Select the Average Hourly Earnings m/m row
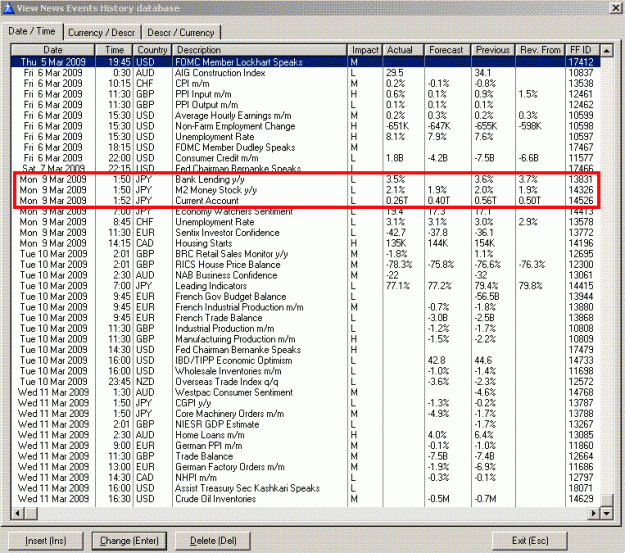This screenshot has width=625, height=553. (306, 115)
